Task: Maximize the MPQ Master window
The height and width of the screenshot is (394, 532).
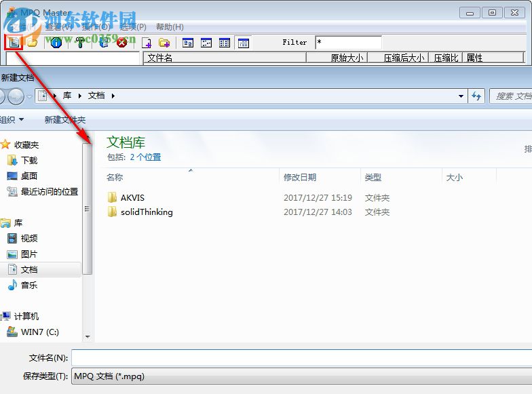Action: [x=493, y=13]
